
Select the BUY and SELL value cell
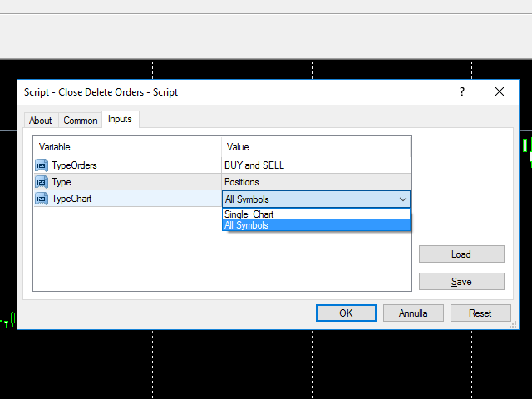click(x=316, y=165)
